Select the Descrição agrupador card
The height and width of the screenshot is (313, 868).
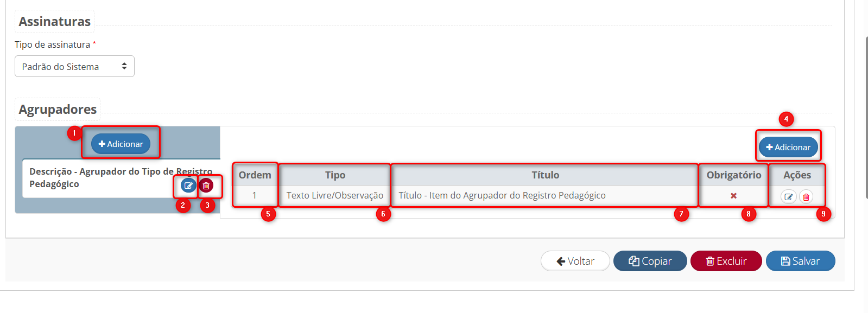click(98, 178)
